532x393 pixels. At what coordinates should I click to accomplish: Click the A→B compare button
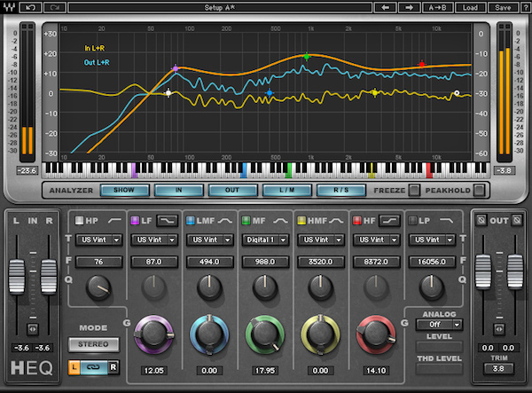pos(437,7)
